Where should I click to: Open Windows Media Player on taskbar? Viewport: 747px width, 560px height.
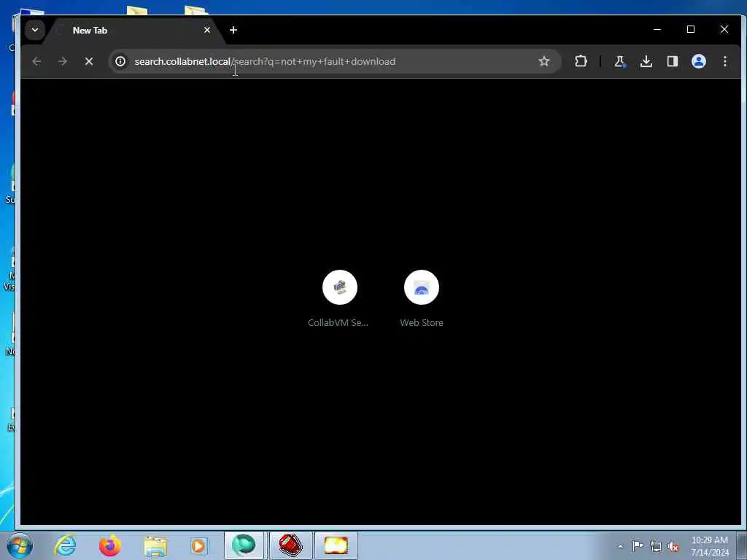[x=198, y=545]
